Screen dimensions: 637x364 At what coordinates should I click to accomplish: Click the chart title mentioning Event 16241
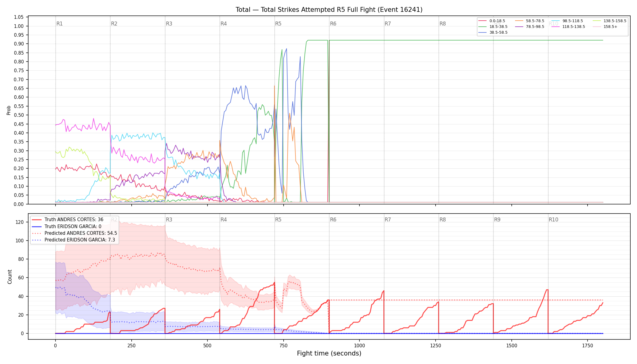tap(329, 10)
